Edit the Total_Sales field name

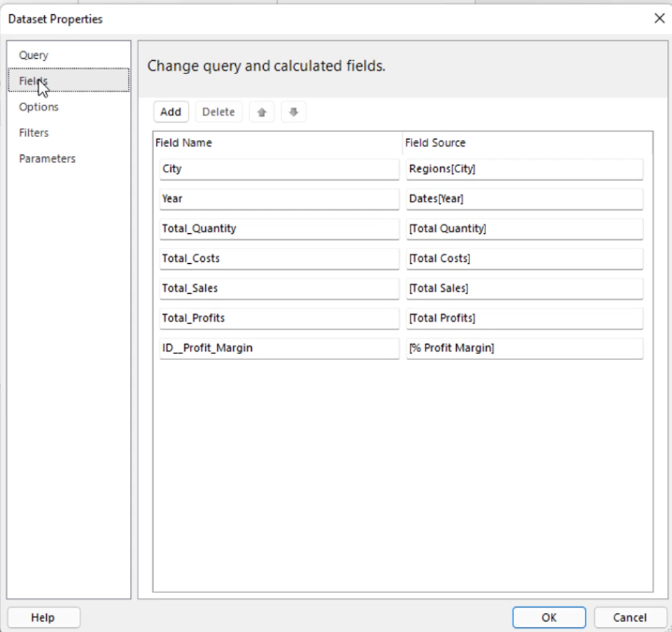tap(280, 288)
